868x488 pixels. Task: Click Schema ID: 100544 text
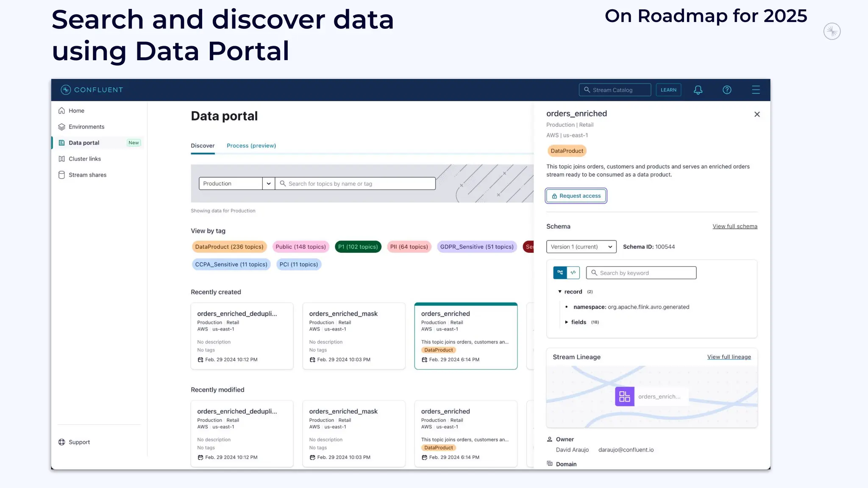tap(649, 247)
